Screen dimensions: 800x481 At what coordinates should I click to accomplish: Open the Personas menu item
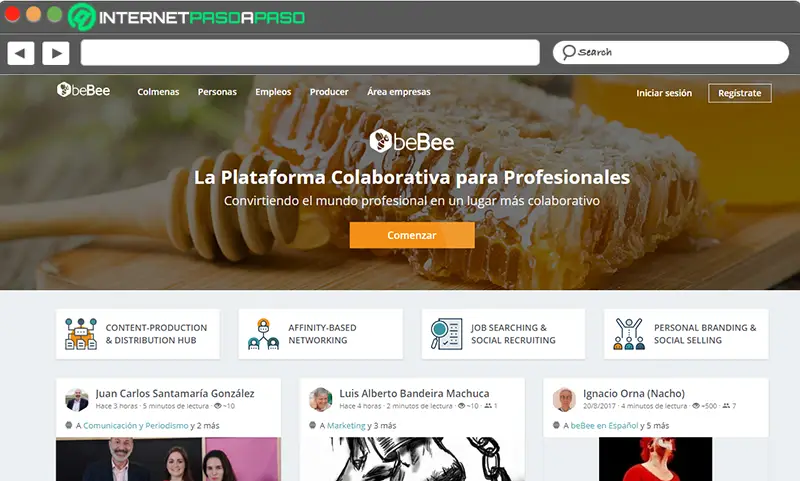coord(217,92)
